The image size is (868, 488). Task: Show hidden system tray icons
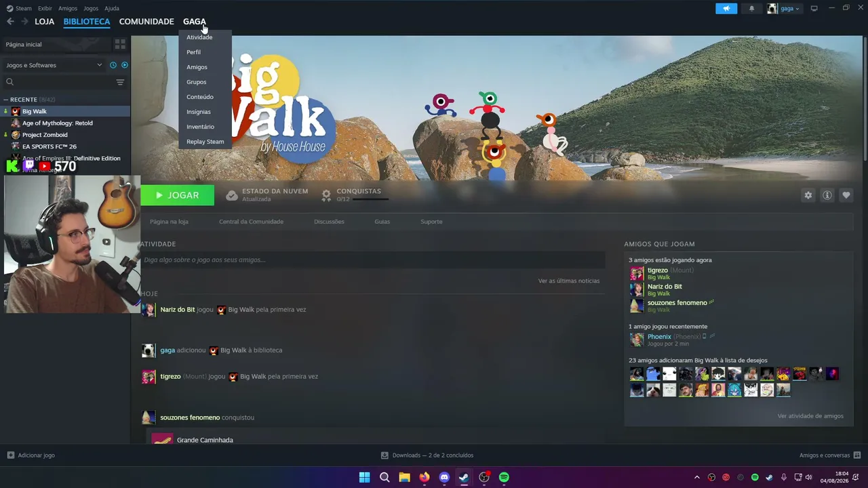[696, 477]
